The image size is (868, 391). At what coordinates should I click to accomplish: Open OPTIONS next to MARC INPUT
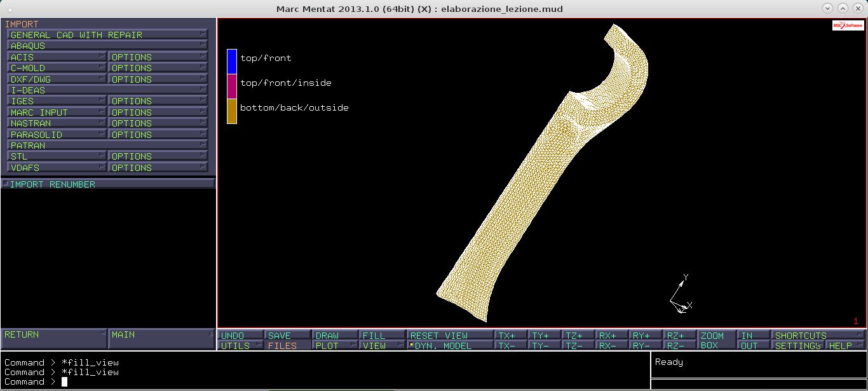pos(158,113)
